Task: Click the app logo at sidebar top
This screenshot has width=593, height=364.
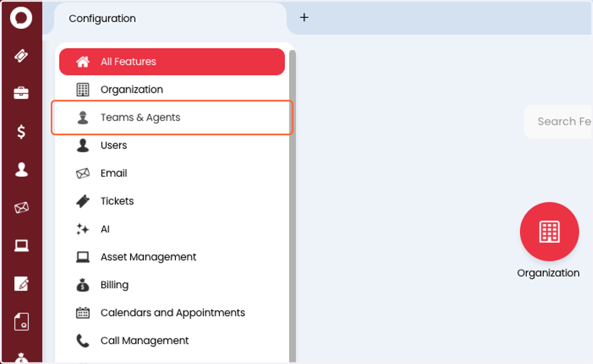Action: 21,18
